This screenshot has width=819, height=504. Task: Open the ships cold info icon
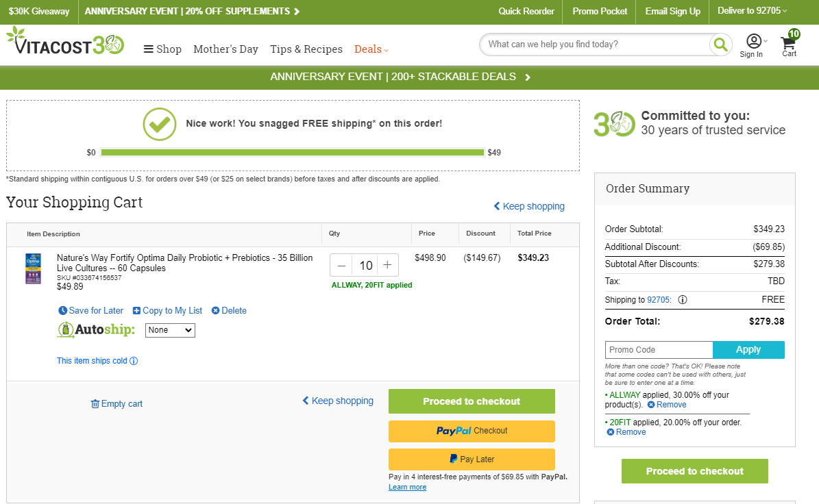[134, 361]
